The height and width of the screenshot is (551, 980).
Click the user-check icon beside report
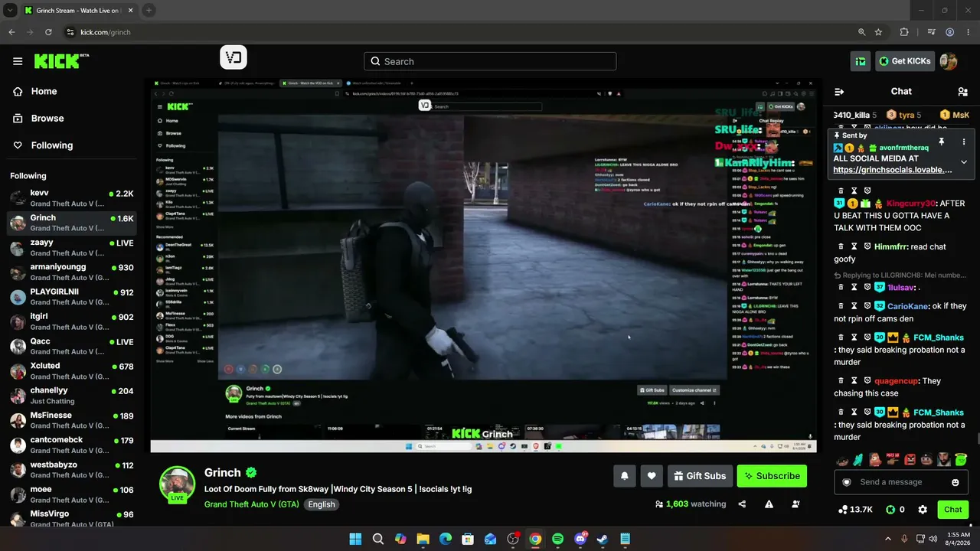pos(796,504)
